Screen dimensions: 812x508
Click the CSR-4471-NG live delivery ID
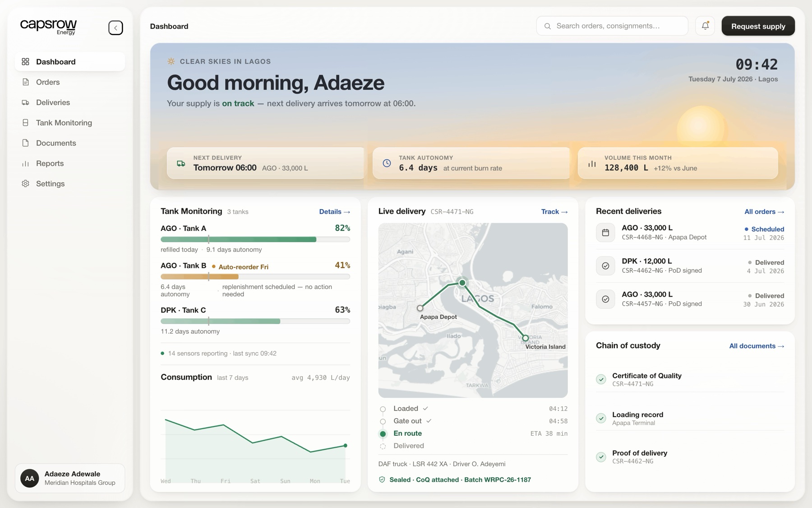click(452, 211)
